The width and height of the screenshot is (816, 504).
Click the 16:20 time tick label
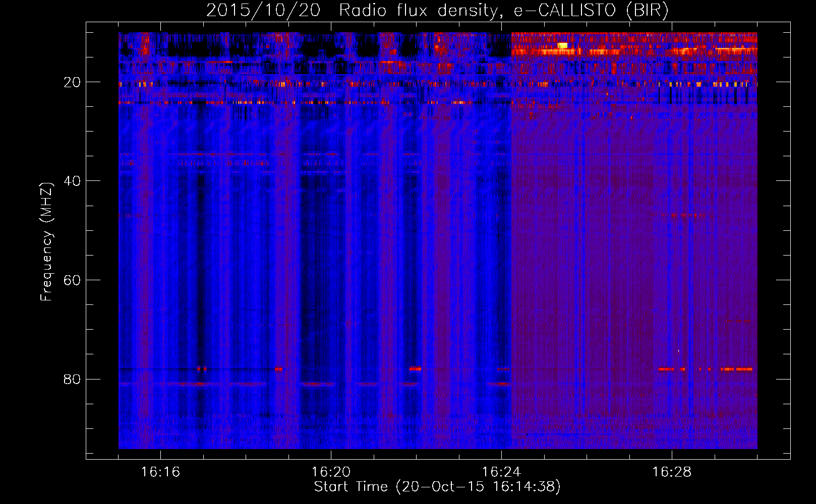click(331, 472)
